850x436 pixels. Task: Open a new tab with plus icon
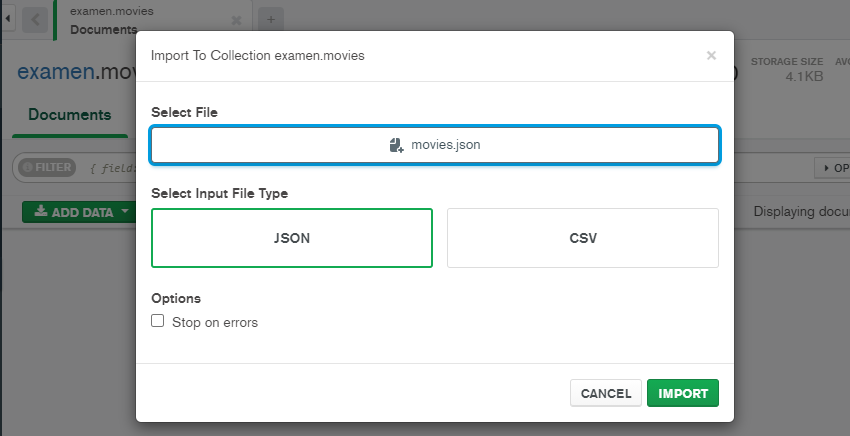[271, 20]
